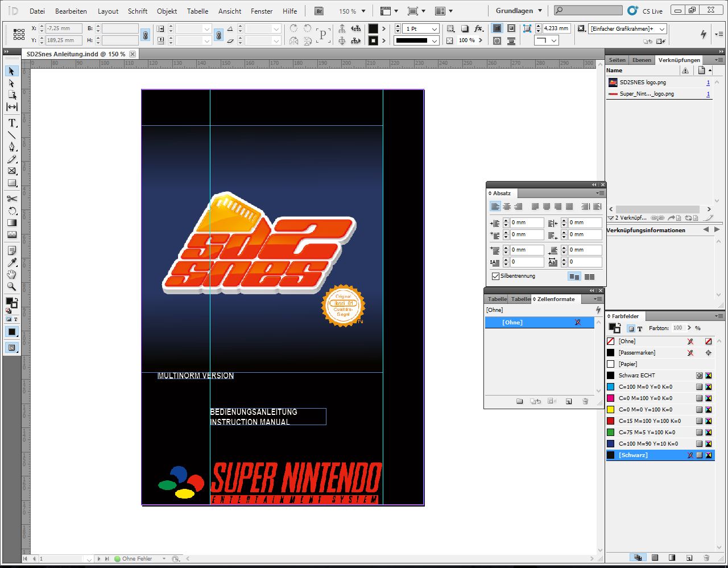Select the Type (T) tool
The image size is (728, 568).
(x=11, y=123)
